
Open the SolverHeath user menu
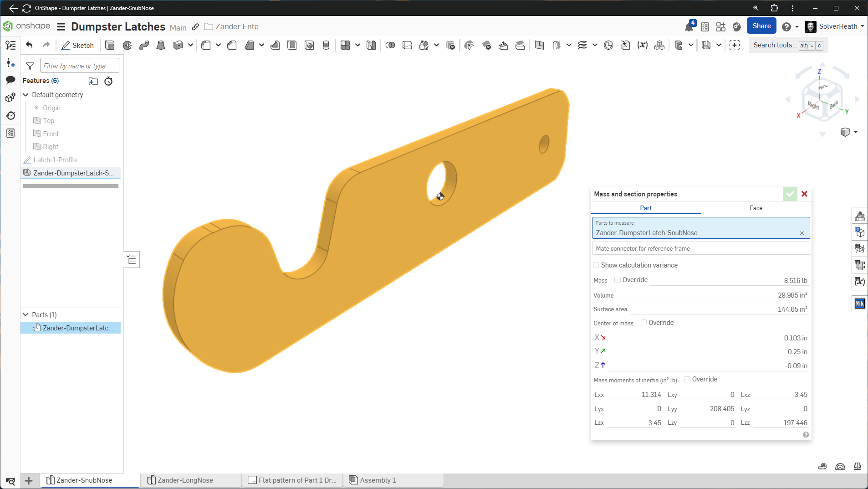click(834, 26)
